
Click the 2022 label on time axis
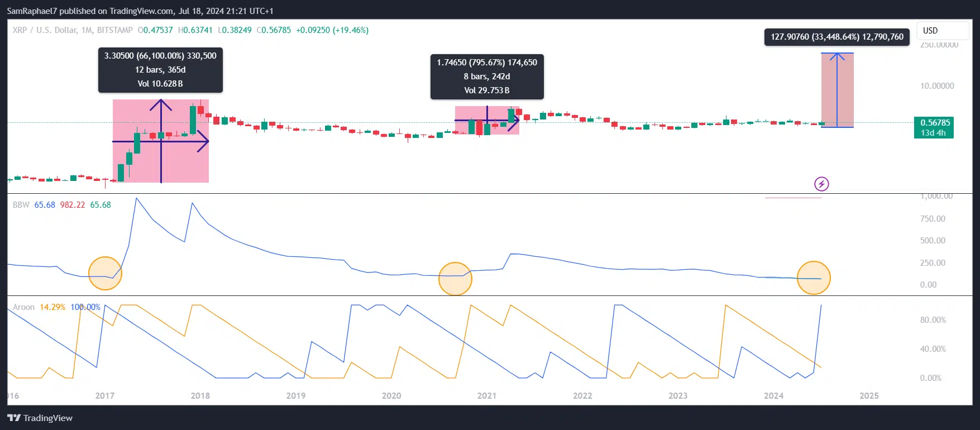tap(582, 395)
